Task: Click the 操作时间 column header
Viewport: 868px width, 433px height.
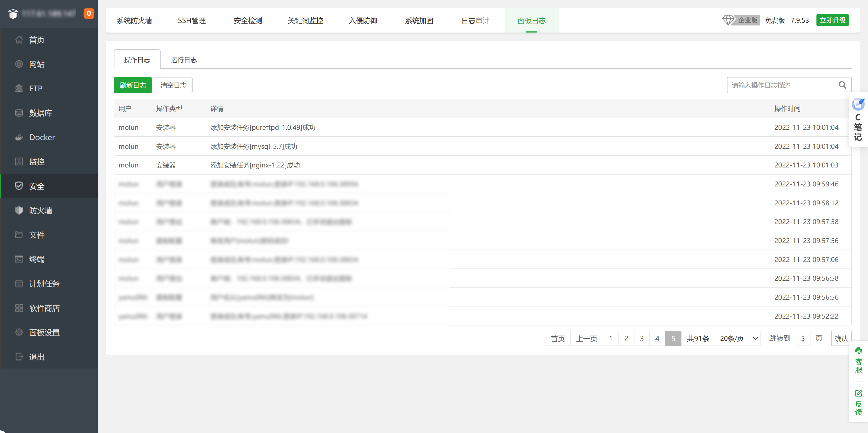Action: pos(787,108)
